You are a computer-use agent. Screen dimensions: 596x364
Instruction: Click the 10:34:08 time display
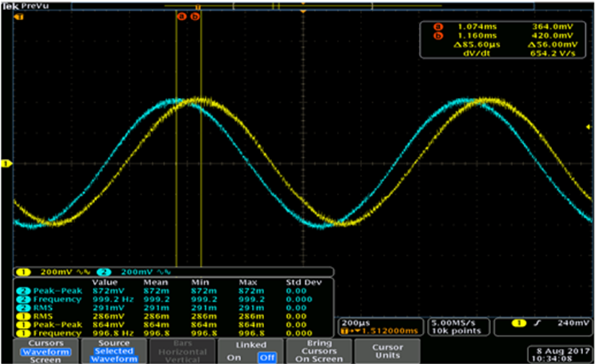551,359
